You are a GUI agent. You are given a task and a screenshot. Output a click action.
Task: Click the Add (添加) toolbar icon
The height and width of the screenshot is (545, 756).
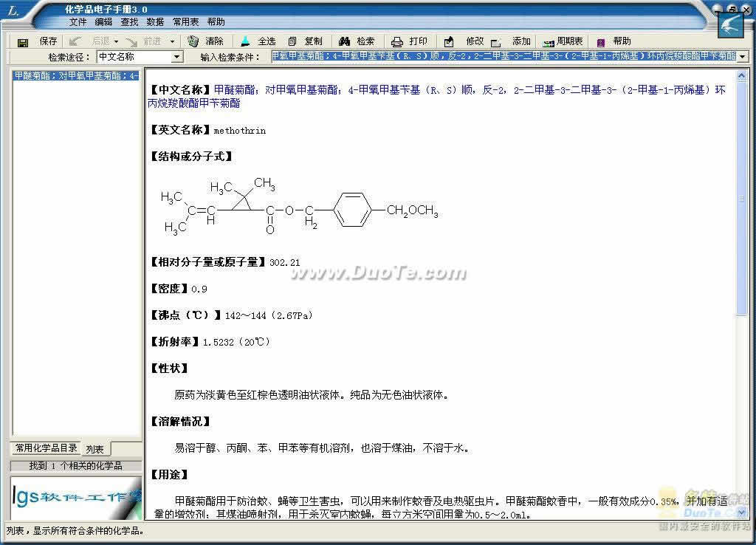[496, 42]
